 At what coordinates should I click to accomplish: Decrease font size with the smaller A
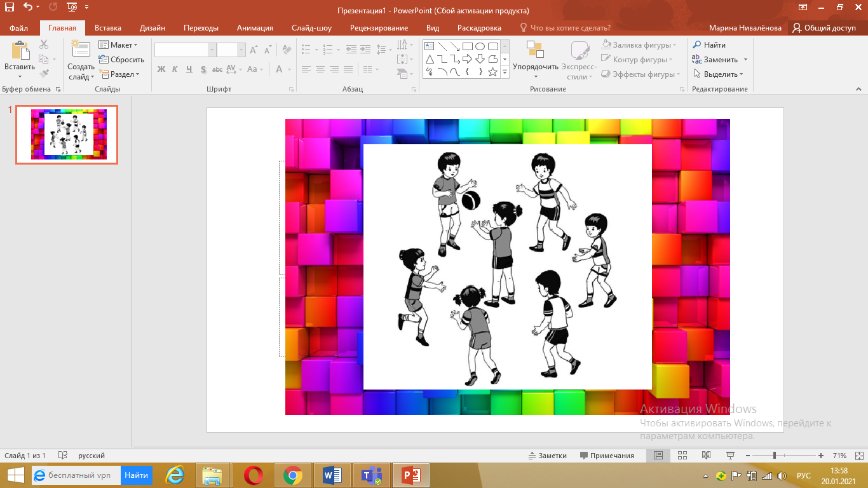point(268,50)
